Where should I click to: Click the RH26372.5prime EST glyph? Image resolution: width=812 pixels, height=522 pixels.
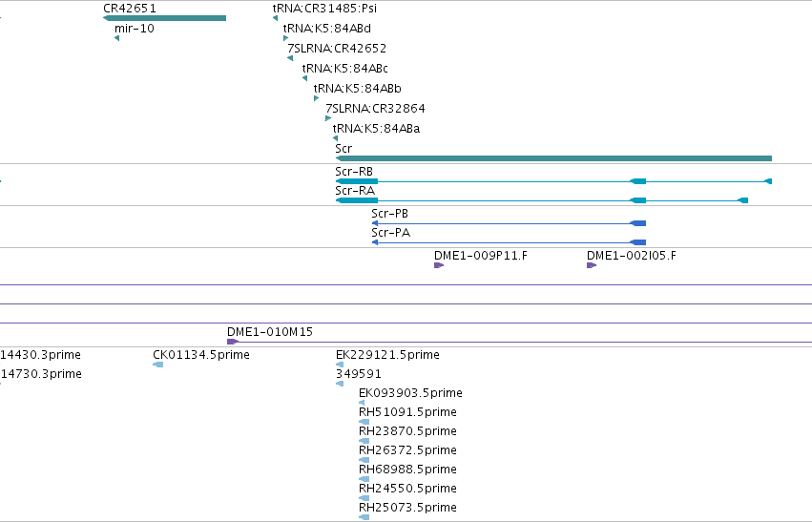(364, 460)
